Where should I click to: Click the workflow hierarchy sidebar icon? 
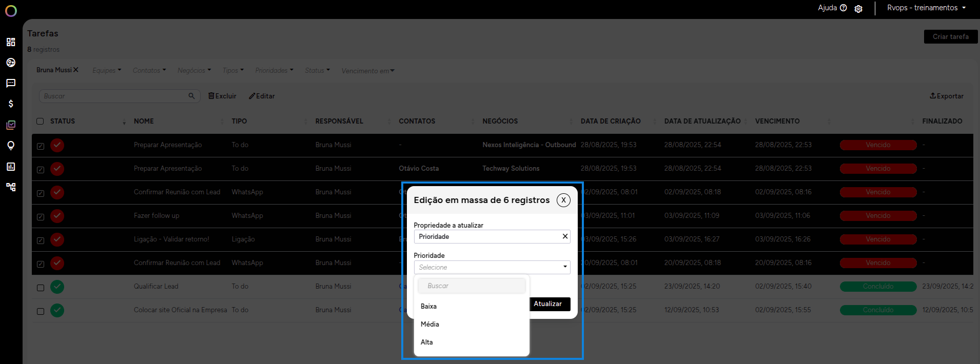pyautogui.click(x=11, y=187)
